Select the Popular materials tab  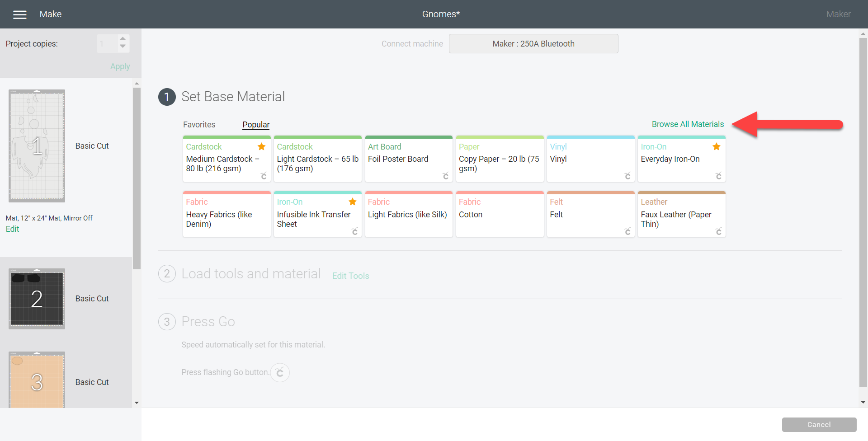256,125
